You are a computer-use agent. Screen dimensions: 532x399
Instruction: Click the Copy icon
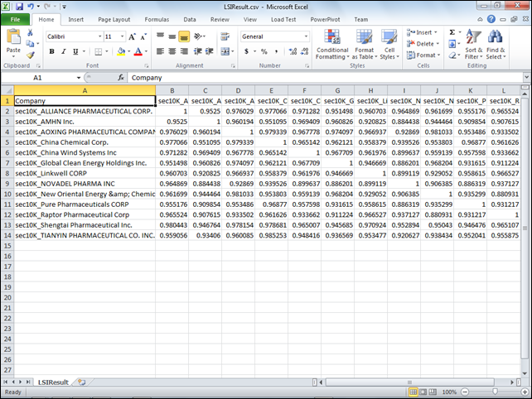(x=30, y=43)
